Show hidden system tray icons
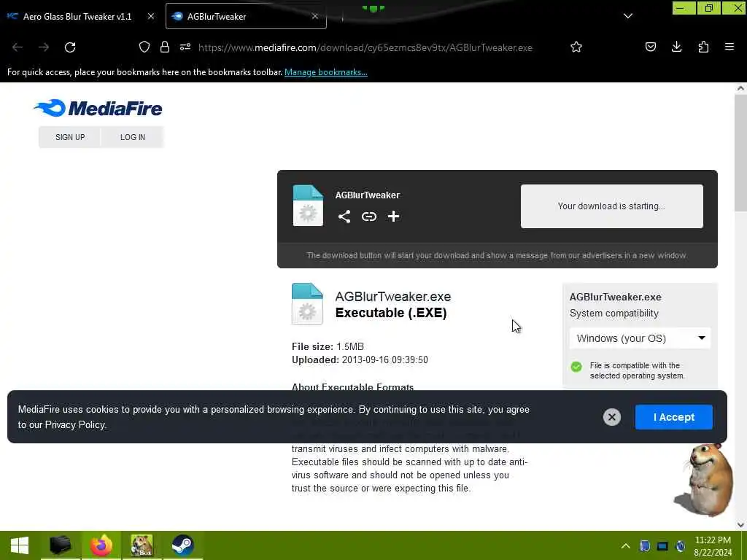 pyautogui.click(x=625, y=546)
